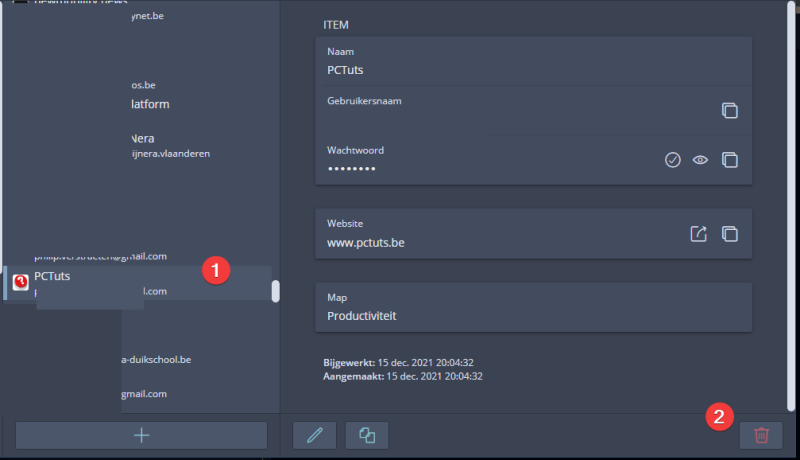This screenshot has width=800, height=460.
Task: Click the PCTuts name value
Action: (x=345, y=70)
